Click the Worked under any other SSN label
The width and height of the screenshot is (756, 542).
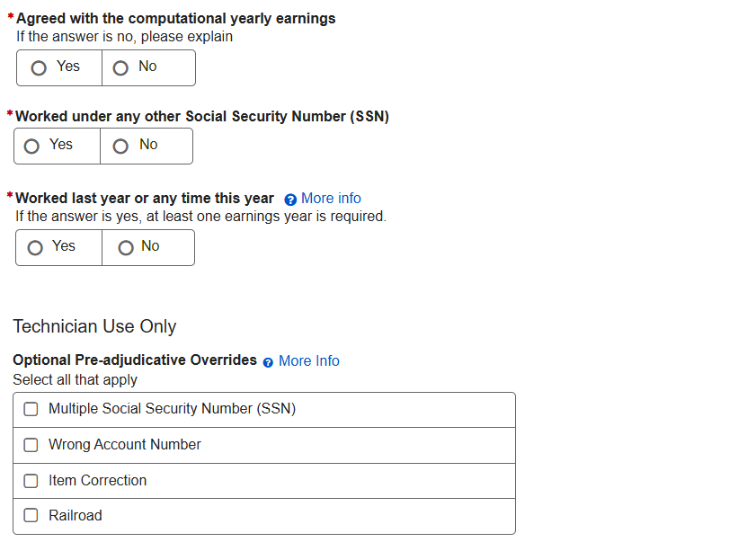coord(202,116)
